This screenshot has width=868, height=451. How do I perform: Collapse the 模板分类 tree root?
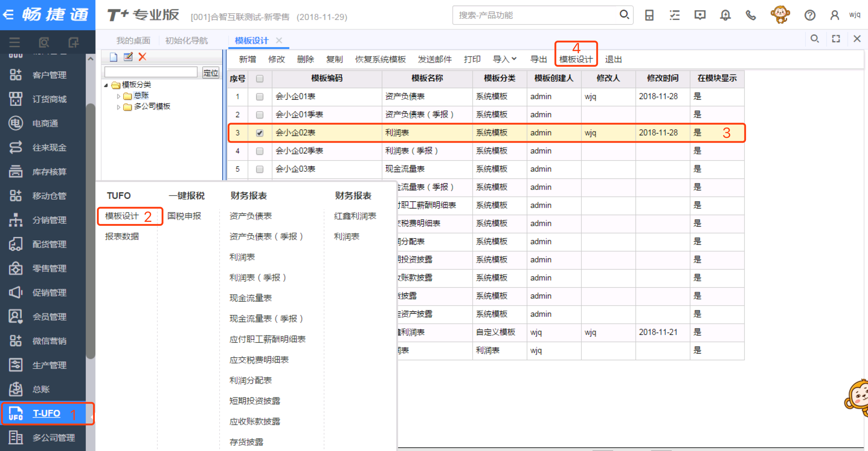106,85
